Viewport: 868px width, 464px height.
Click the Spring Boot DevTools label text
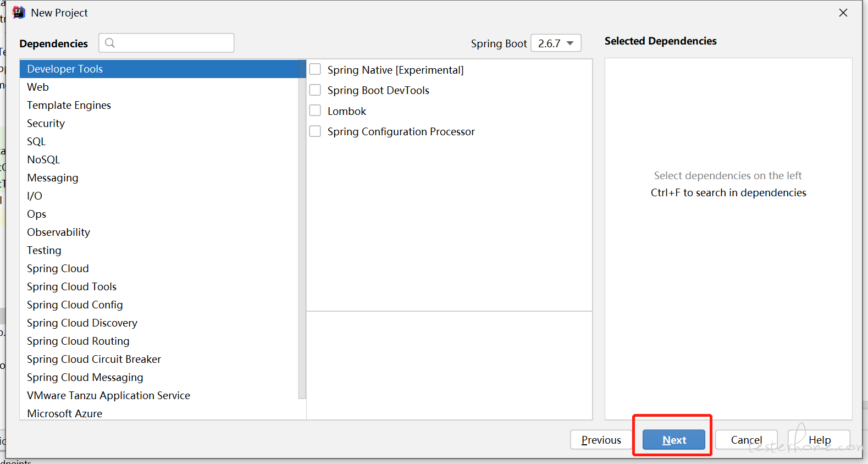[x=378, y=90]
